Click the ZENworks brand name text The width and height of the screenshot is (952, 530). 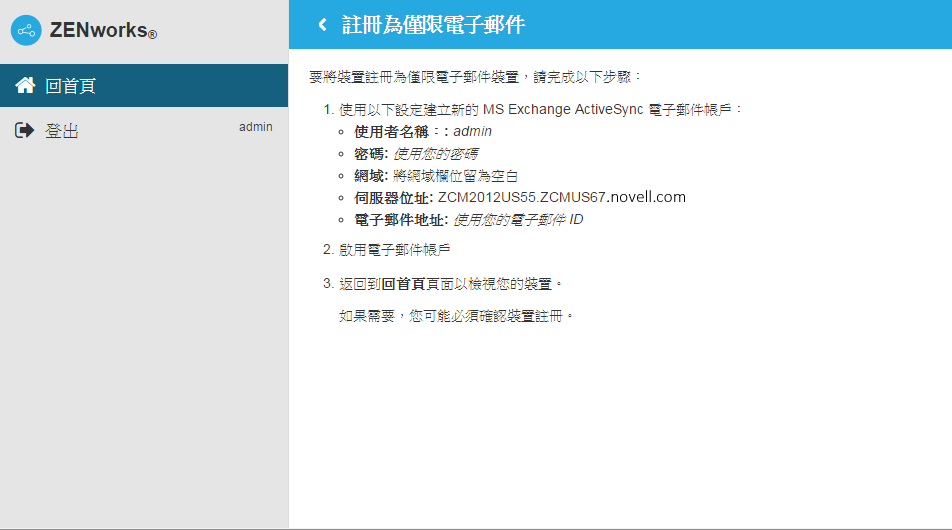tap(103, 30)
